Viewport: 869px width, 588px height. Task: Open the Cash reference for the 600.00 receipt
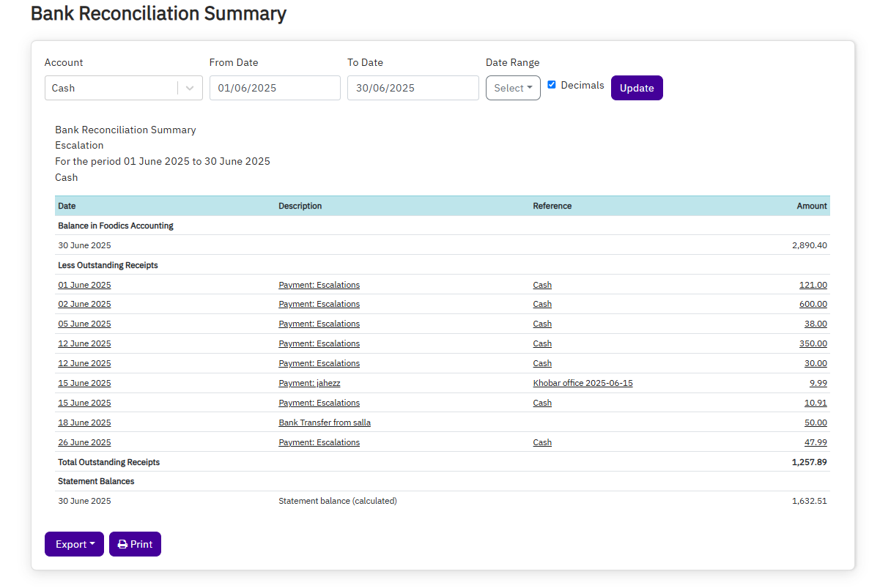click(x=542, y=304)
